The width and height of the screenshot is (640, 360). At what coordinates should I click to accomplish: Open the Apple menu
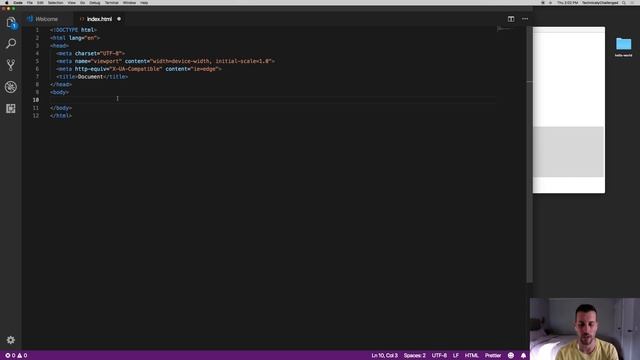[7, 2]
